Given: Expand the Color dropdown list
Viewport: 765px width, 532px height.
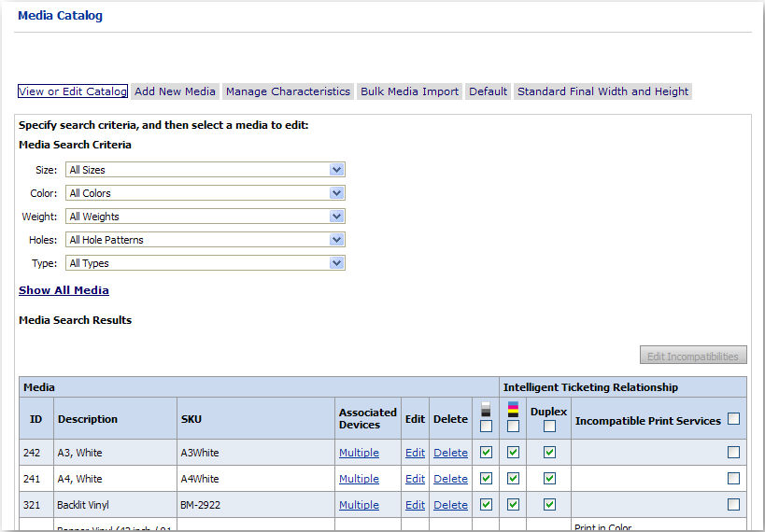Looking at the screenshot, I should click(x=205, y=193).
